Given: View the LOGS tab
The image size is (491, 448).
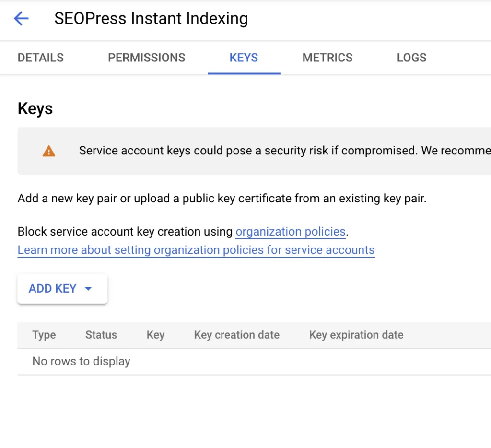Looking at the screenshot, I should [x=411, y=58].
